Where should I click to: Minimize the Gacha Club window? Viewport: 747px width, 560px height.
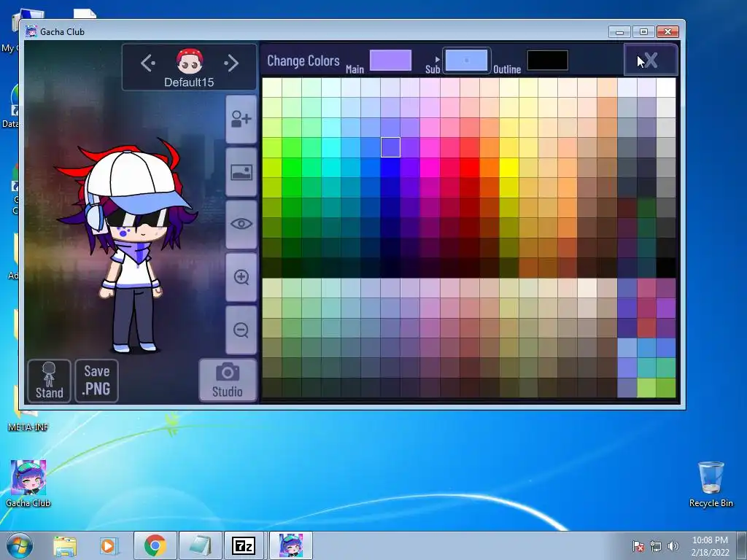(x=619, y=32)
